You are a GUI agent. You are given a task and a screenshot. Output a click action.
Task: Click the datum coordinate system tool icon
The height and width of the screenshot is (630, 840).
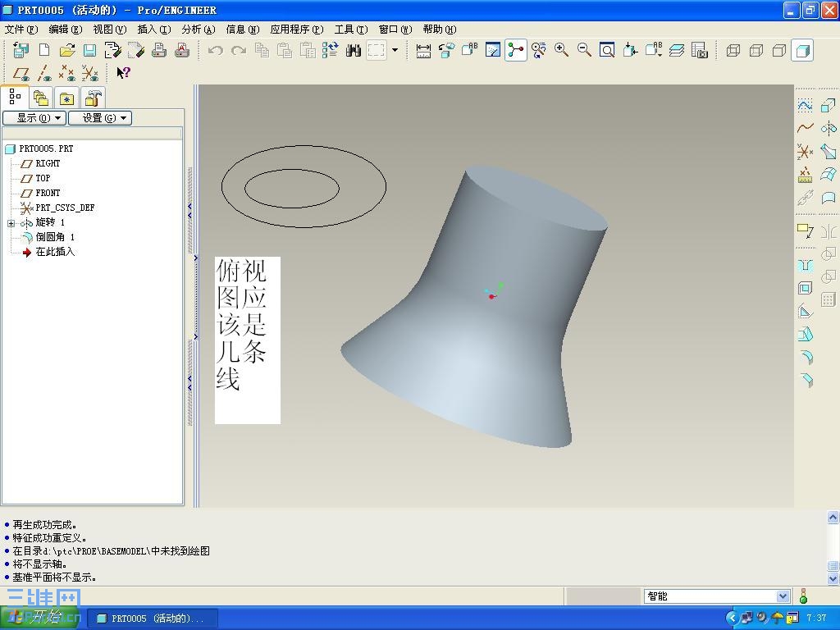tap(805, 152)
